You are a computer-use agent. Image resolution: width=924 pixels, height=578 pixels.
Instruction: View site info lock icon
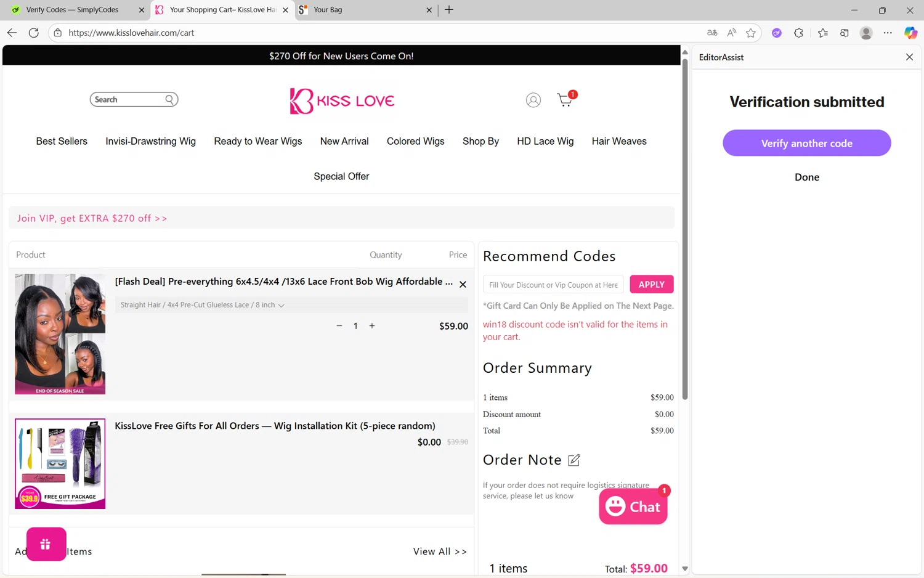58,33
